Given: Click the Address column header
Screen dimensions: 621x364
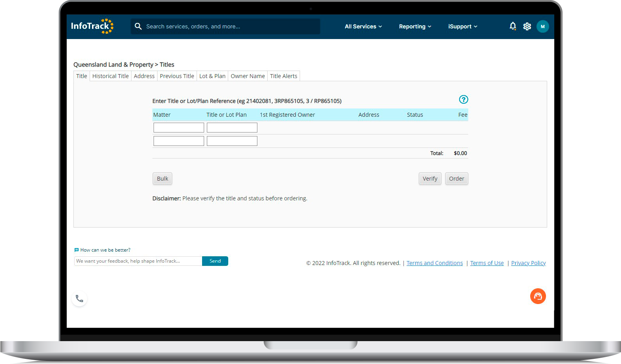Looking at the screenshot, I should point(369,115).
